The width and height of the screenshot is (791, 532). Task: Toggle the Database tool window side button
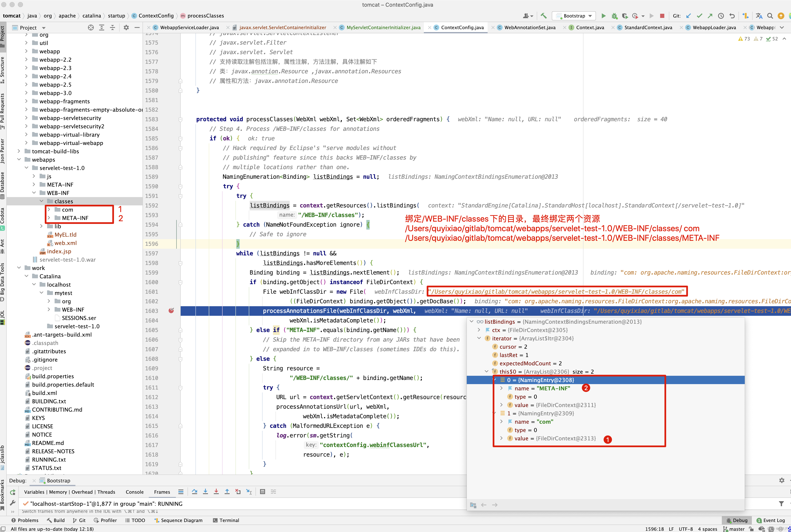point(3,185)
